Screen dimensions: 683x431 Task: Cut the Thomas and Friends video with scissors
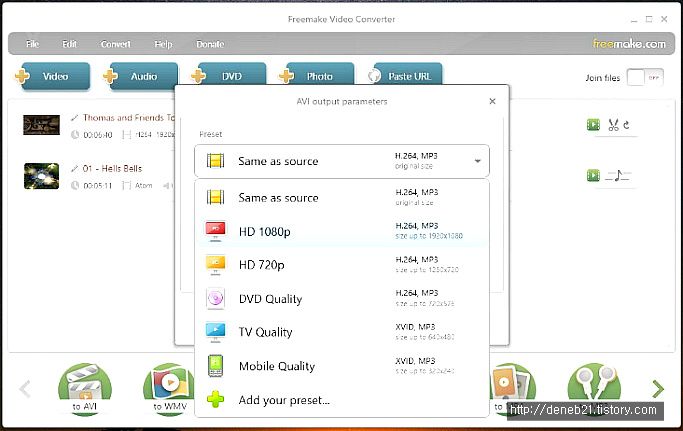click(613, 125)
